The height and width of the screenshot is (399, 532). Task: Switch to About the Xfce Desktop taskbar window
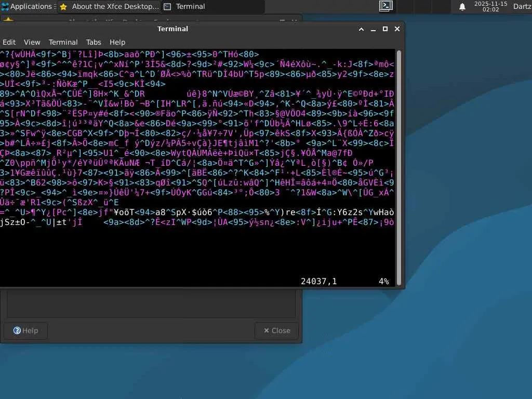109,6
